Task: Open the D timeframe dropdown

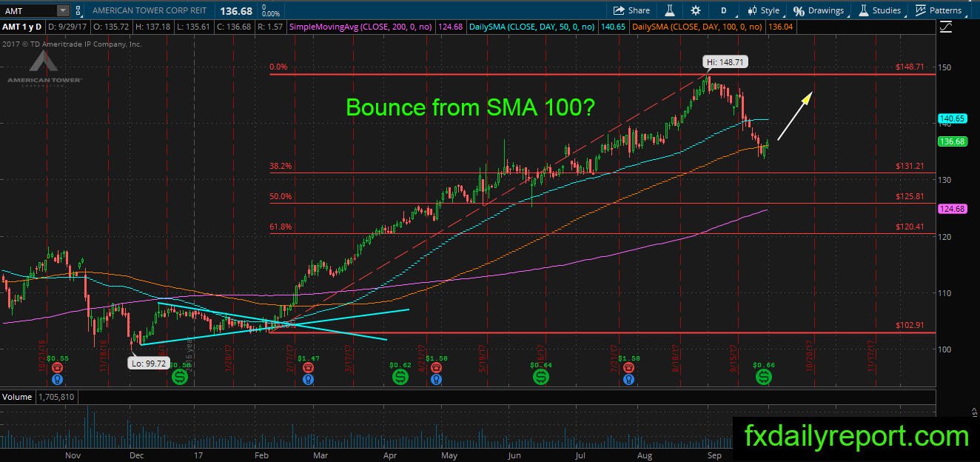Action: 723,10
